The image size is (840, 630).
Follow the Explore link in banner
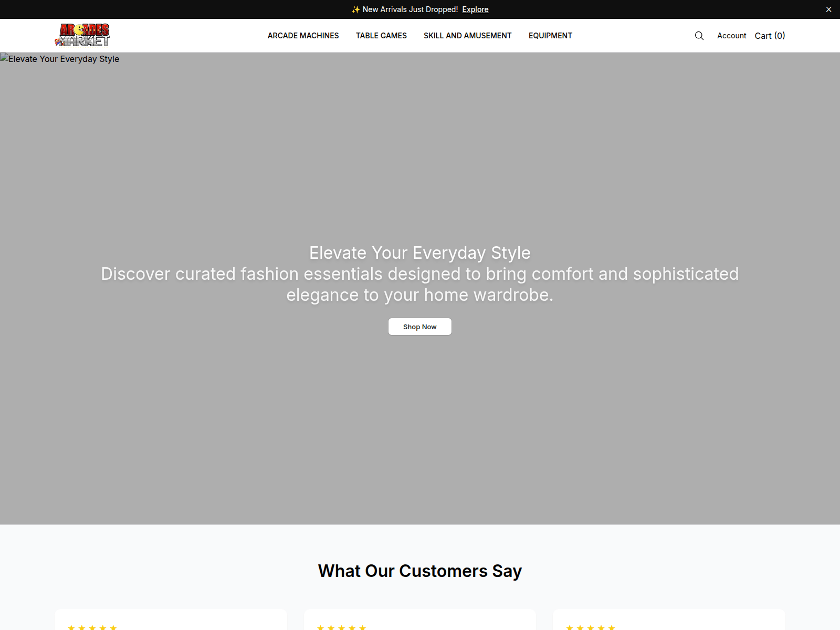[x=475, y=9]
